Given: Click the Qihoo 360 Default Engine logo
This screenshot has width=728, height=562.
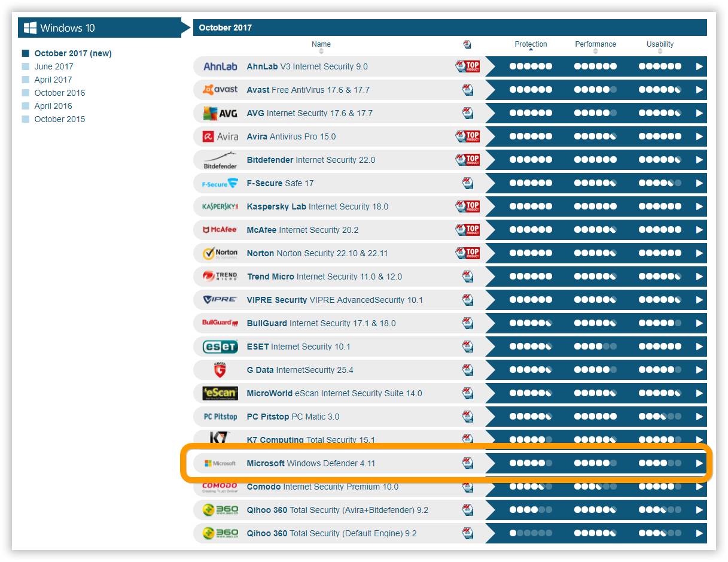Looking at the screenshot, I should coord(220,533).
